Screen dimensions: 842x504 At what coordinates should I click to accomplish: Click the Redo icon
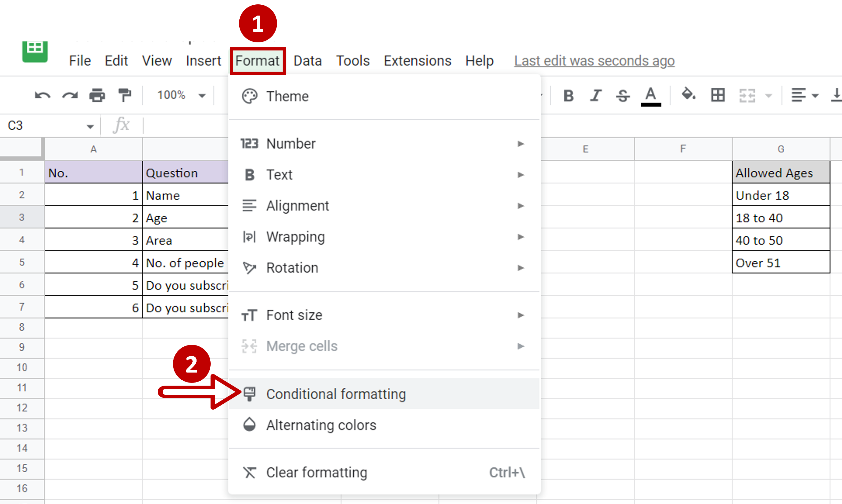coord(69,95)
